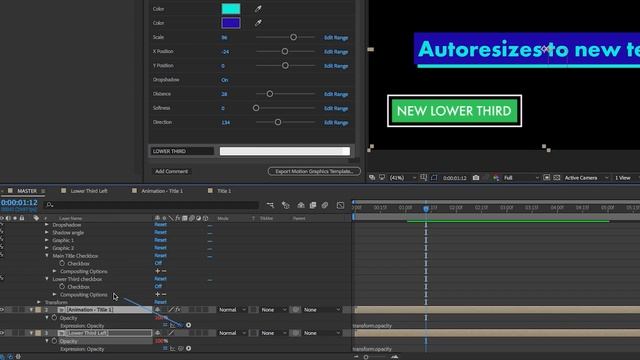Click Edit Range for Scale
640x360 pixels.
pos(336,37)
